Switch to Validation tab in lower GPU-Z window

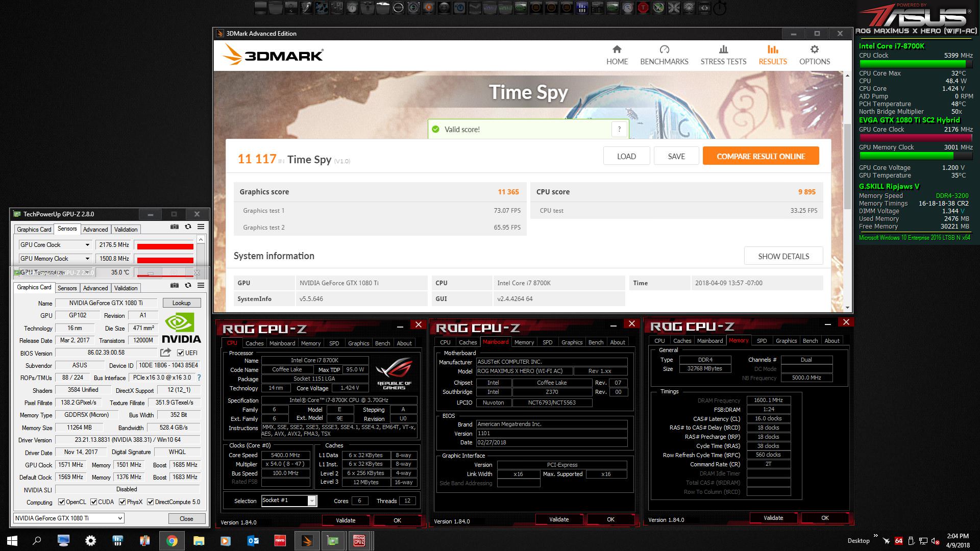(x=126, y=288)
